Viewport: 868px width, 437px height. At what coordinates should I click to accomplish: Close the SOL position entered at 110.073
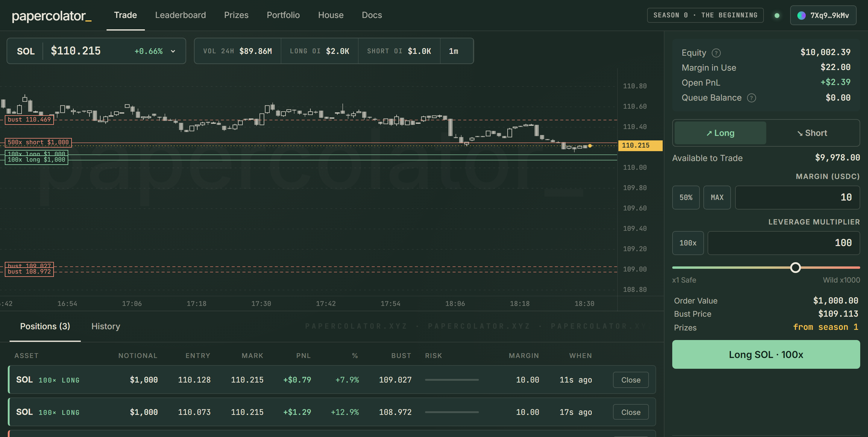pyautogui.click(x=630, y=412)
